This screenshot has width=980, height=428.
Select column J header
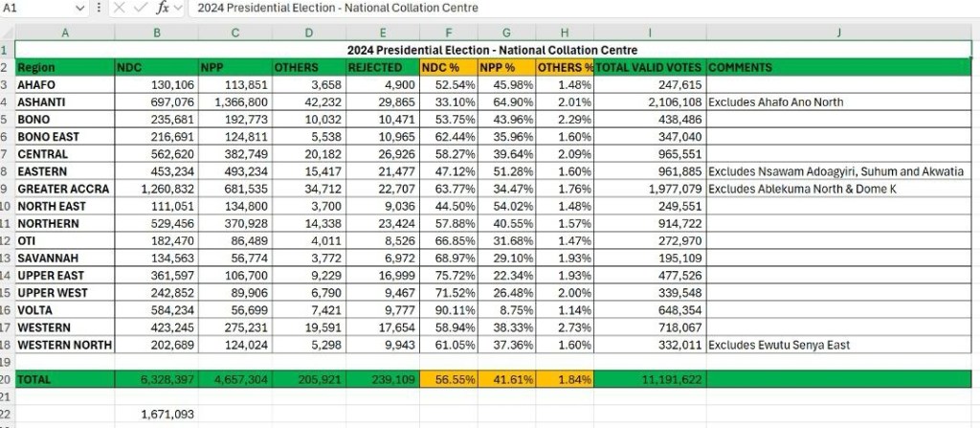(x=838, y=32)
